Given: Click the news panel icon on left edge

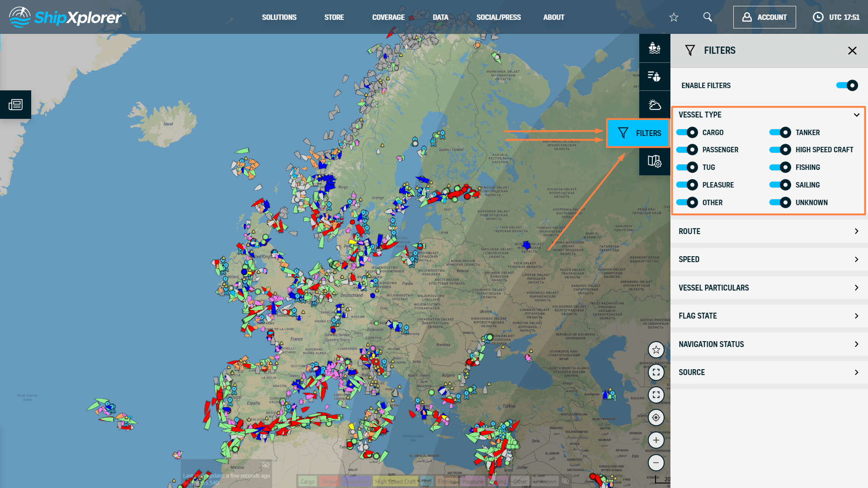Looking at the screenshot, I should click(15, 105).
